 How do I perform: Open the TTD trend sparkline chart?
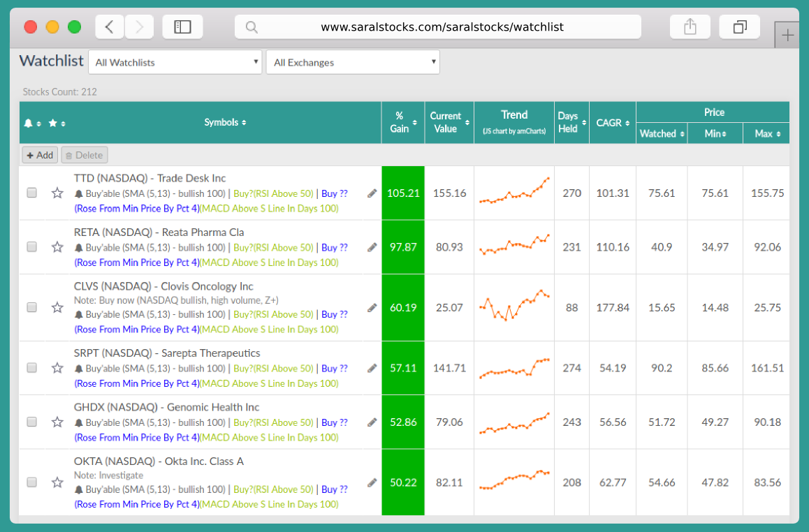514,191
